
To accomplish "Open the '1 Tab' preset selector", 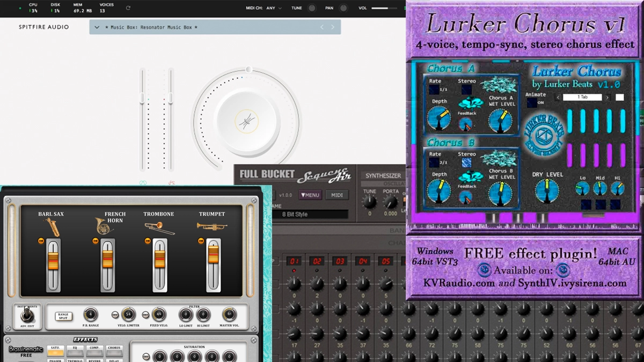I will pyautogui.click(x=583, y=98).
